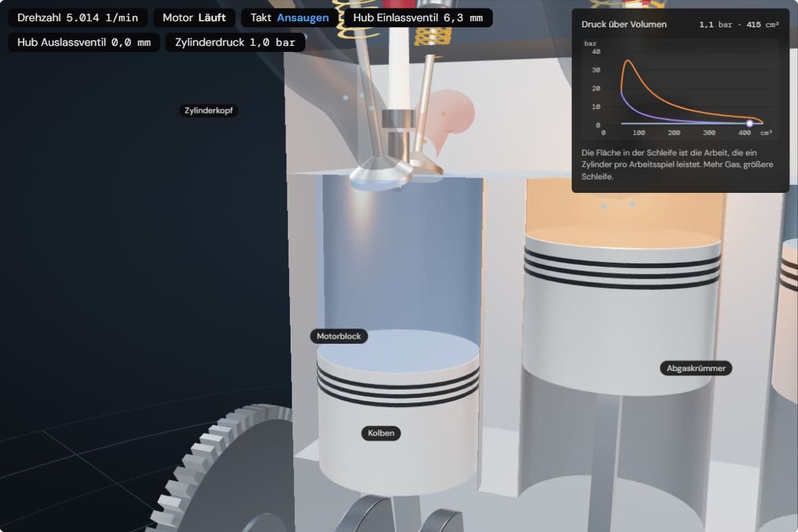Image resolution: width=798 pixels, height=532 pixels.
Task: Click the Motor Läuft status chip
Action: point(194,18)
